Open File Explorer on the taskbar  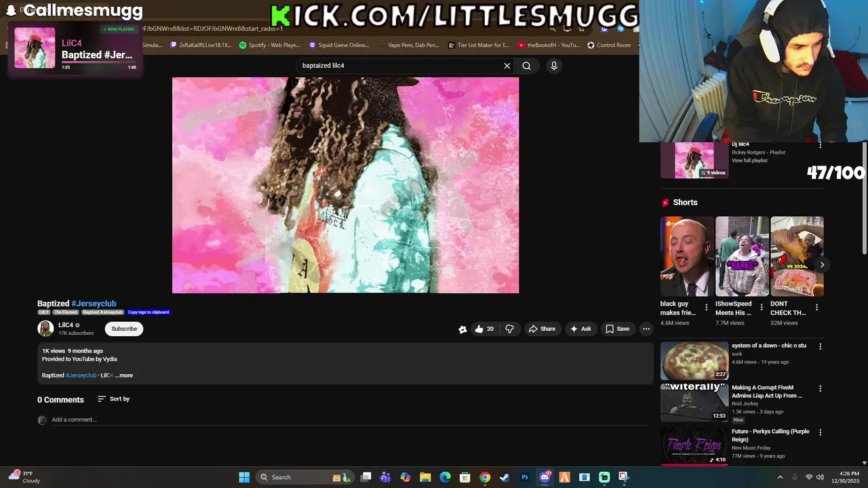[425, 477]
